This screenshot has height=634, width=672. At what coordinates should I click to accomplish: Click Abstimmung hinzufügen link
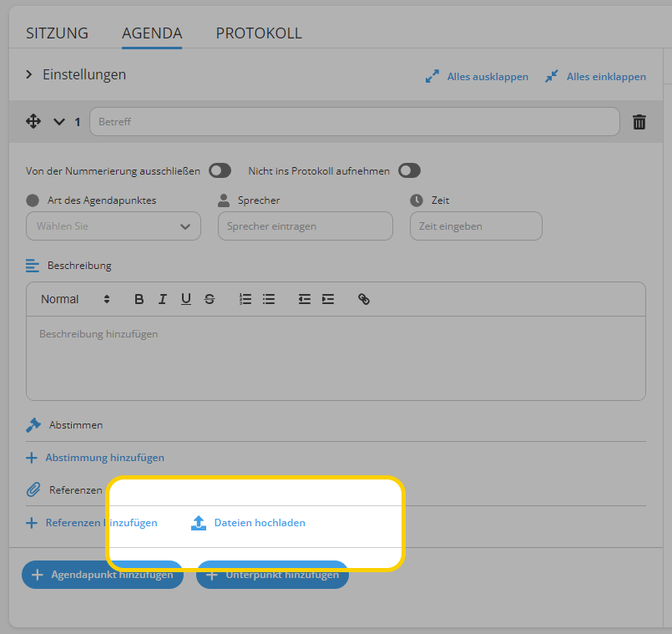tap(104, 458)
